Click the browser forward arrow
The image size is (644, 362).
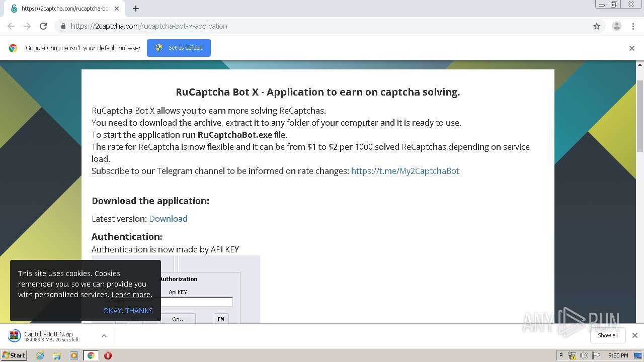[x=27, y=26]
